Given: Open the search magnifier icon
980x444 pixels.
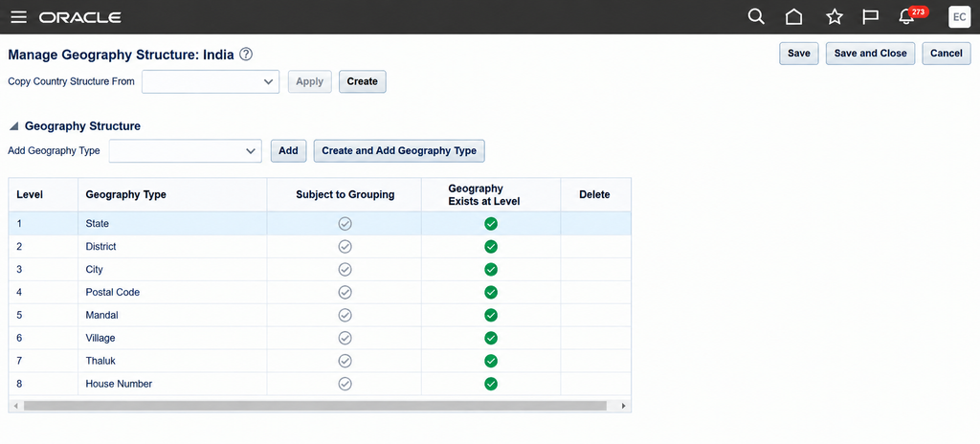Looking at the screenshot, I should 756,17.
